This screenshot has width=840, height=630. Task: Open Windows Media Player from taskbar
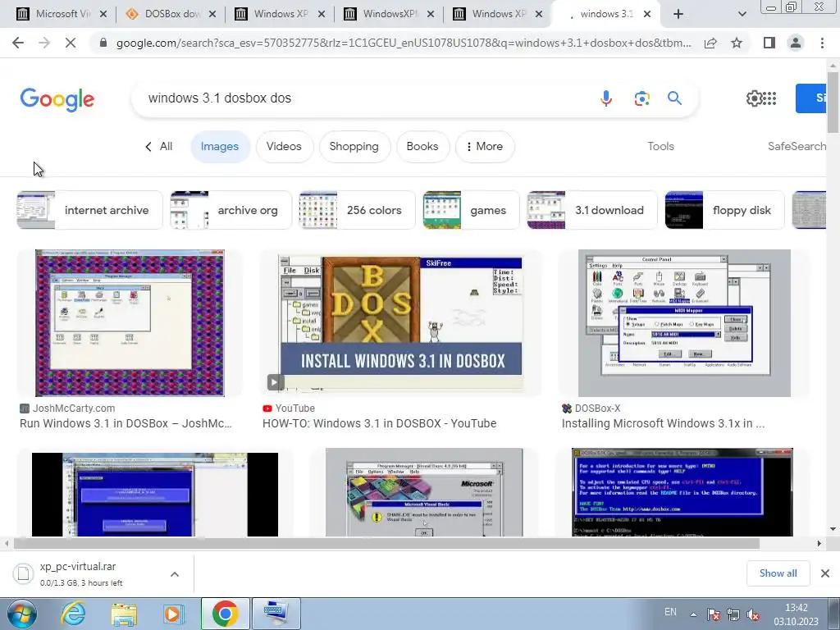coord(173,614)
